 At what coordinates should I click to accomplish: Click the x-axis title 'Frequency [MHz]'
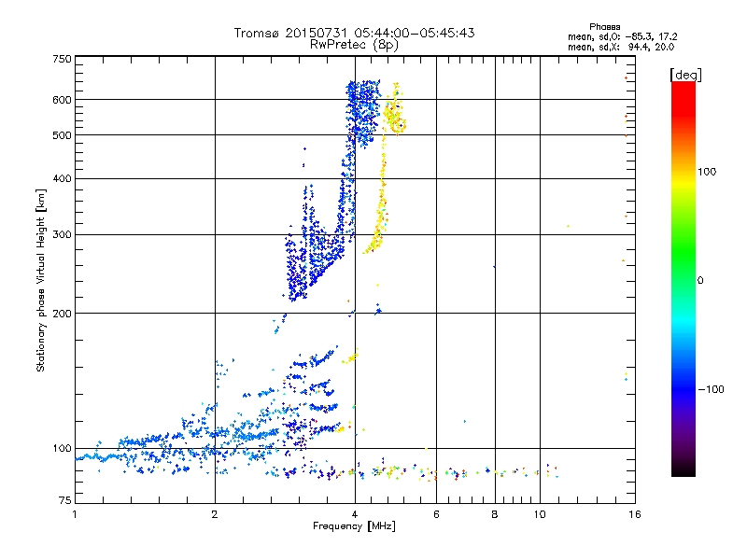354,526
